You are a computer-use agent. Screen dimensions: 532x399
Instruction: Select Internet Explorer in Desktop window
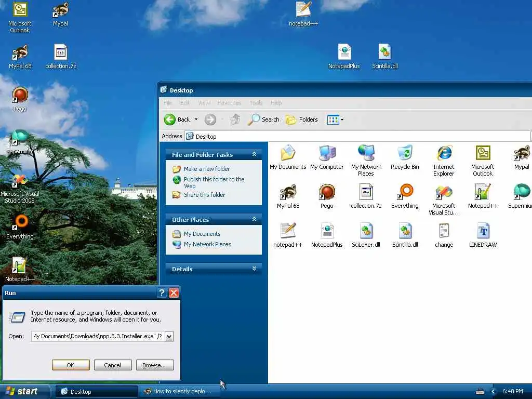pyautogui.click(x=444, y=161)
